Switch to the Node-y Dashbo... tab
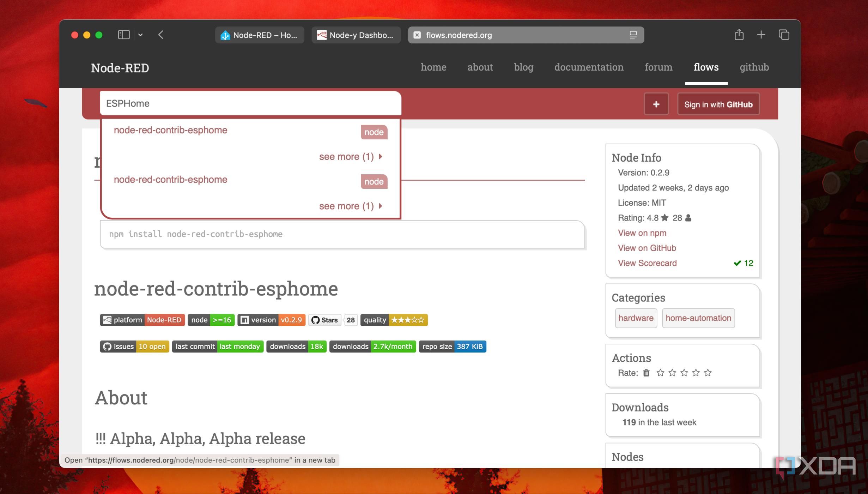Image resolution: width=868 pixels, height=494 pixels. coord(356,35)
